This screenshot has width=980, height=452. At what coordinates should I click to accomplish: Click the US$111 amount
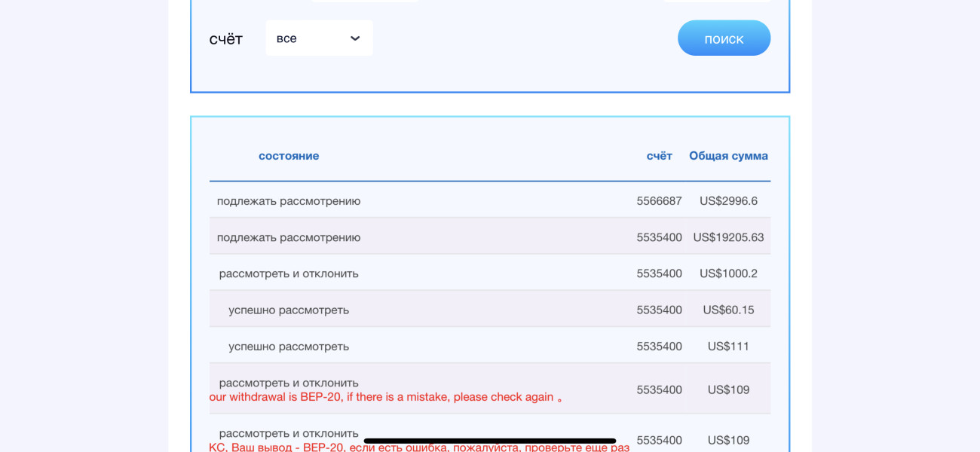(728, 347)
